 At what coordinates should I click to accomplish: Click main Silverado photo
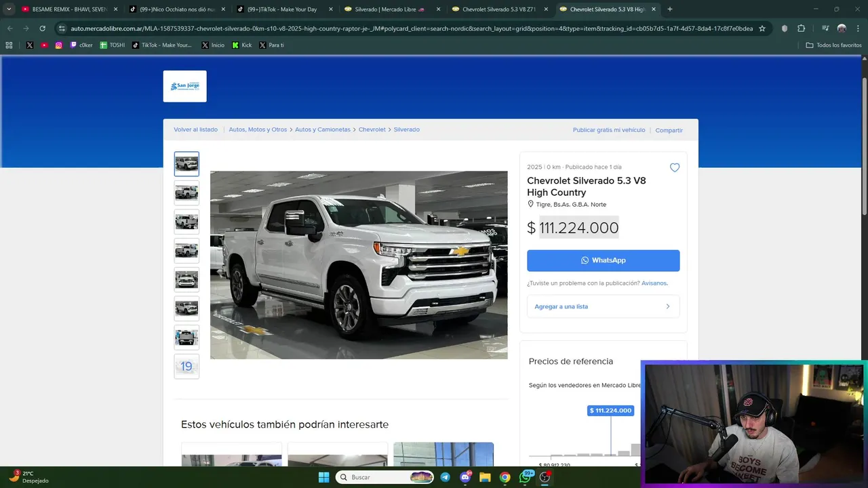pyautogui.click(x=359, y=265)
